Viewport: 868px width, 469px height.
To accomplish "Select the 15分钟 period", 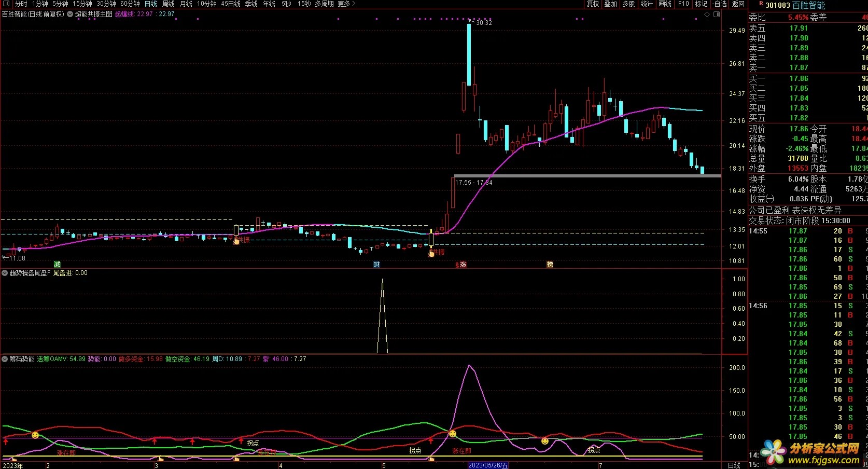I will (x=82, y=4).
